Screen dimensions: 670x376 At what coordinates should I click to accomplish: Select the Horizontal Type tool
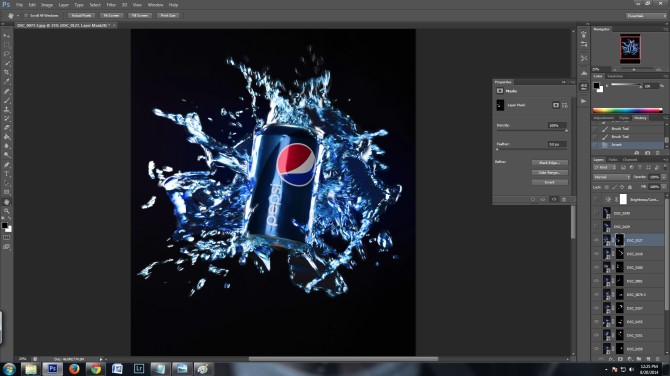(6, 174)
